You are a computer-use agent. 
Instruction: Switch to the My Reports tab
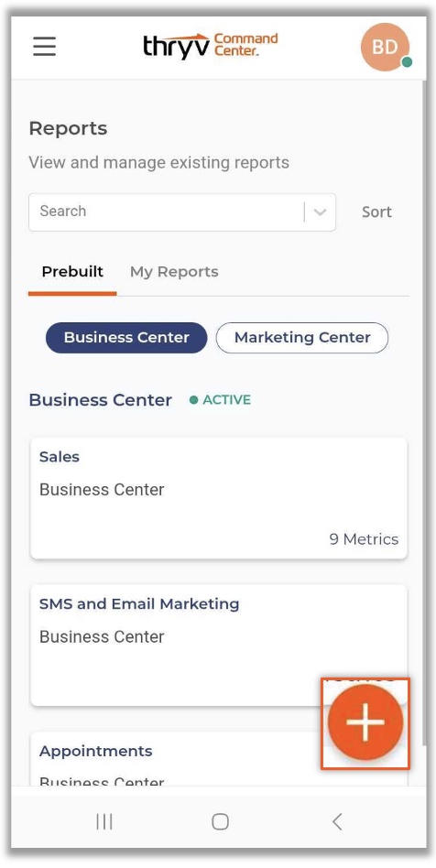(x=174, y=272)
